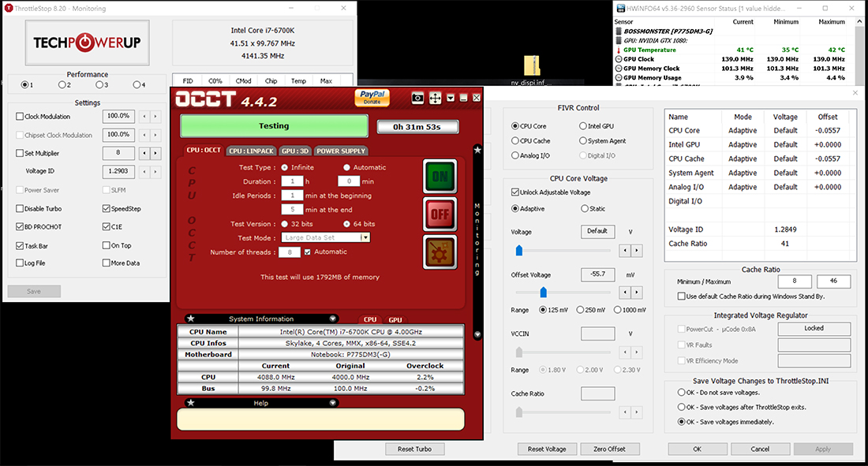Increase the Set Multiplier value arrow
The height and width of the screenshot is (466, 868).
coord(155,153)
